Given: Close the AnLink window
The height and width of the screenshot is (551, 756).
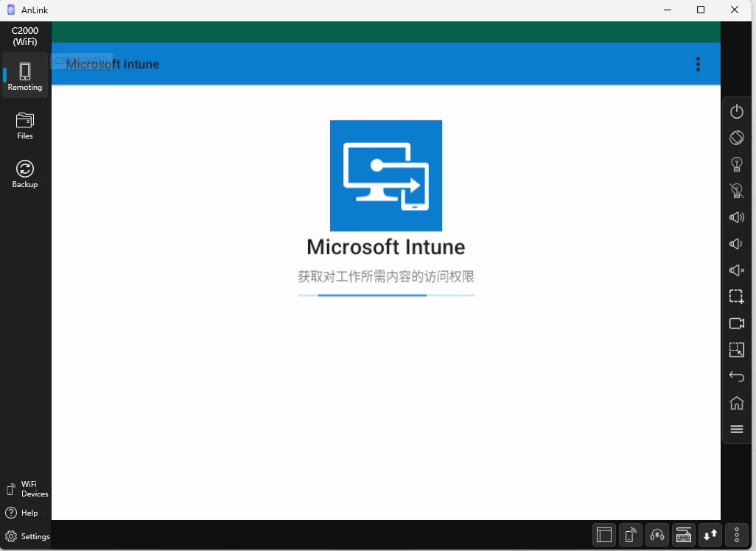Looking at the screenshot, I should click(x=735, y=10).
